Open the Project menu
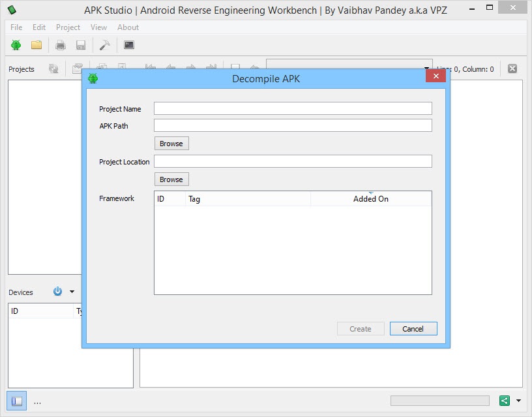532x417 pixels. 68,27
